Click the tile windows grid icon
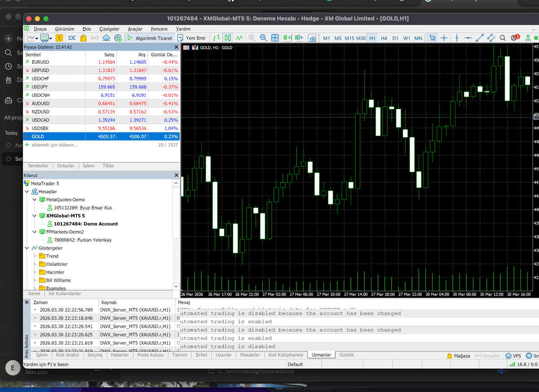Screen dimensions: 539x392 (x=275, y=38)
